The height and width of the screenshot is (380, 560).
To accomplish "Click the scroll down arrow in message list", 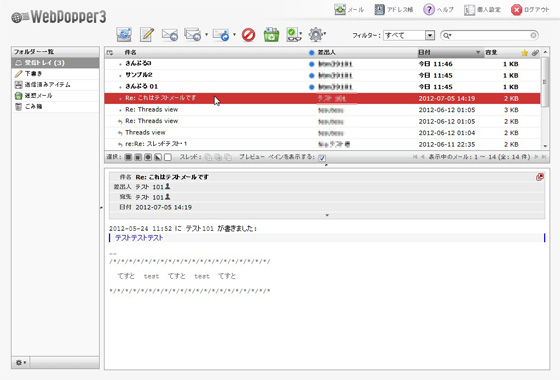I will point(545,146).
